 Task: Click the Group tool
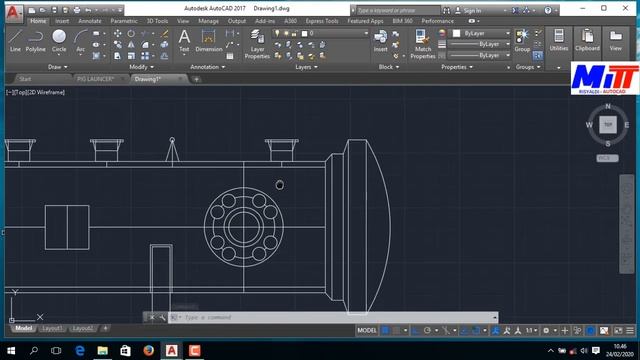[522, 41]
